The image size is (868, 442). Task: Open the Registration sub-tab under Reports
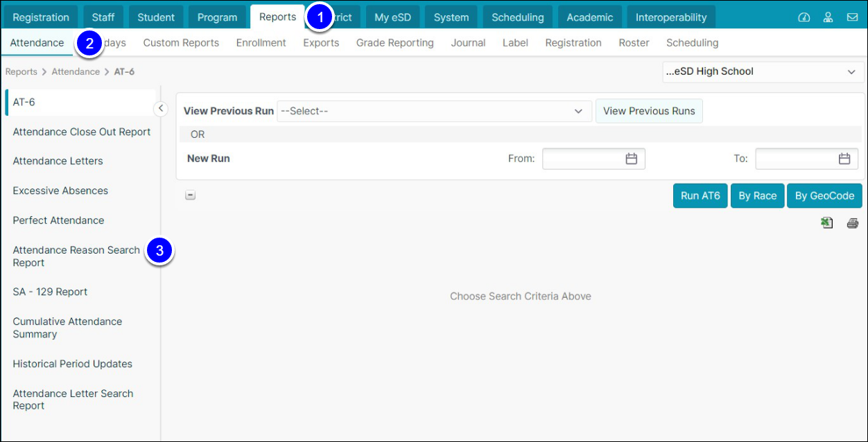[x=573, y=43]
